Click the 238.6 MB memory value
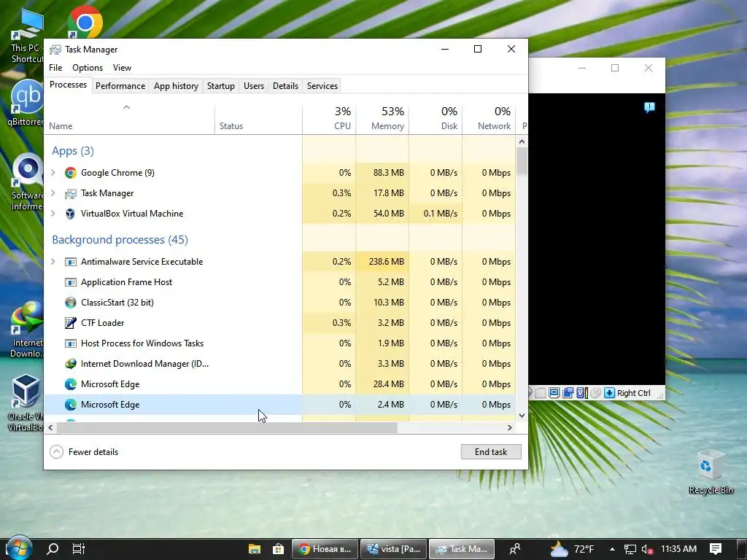The width and height of the screenshot is (747, 560). coord(387,262)
